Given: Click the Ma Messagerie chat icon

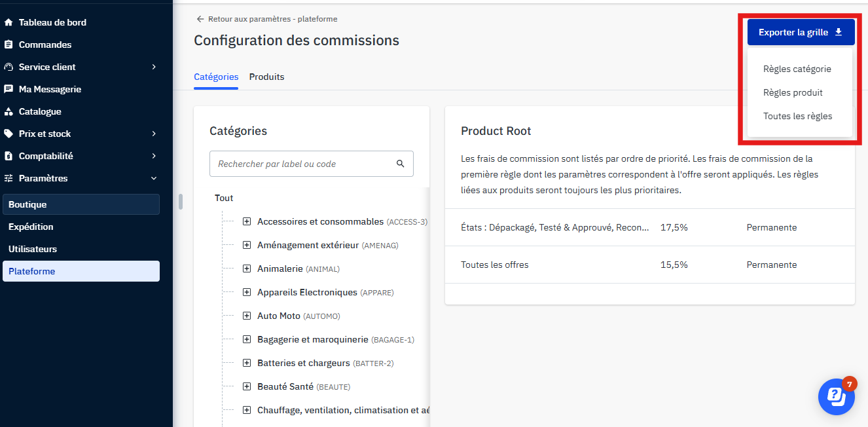Looking at the screenshot, I should point(9,89).
